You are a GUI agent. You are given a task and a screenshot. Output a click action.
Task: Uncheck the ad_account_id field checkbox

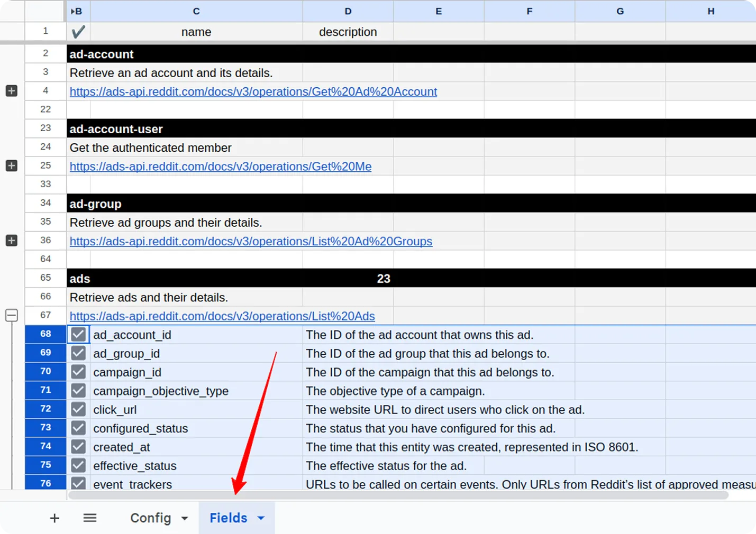coord(78,334)
